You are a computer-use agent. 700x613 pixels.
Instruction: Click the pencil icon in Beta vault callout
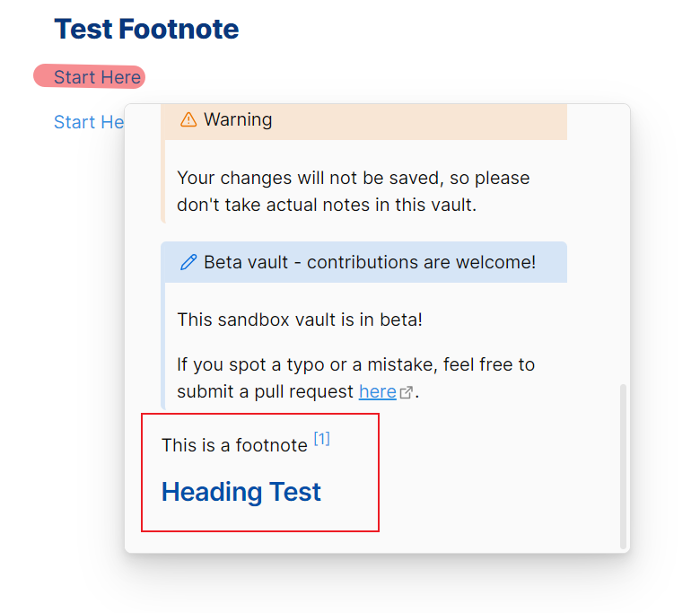tap(188, 262)
